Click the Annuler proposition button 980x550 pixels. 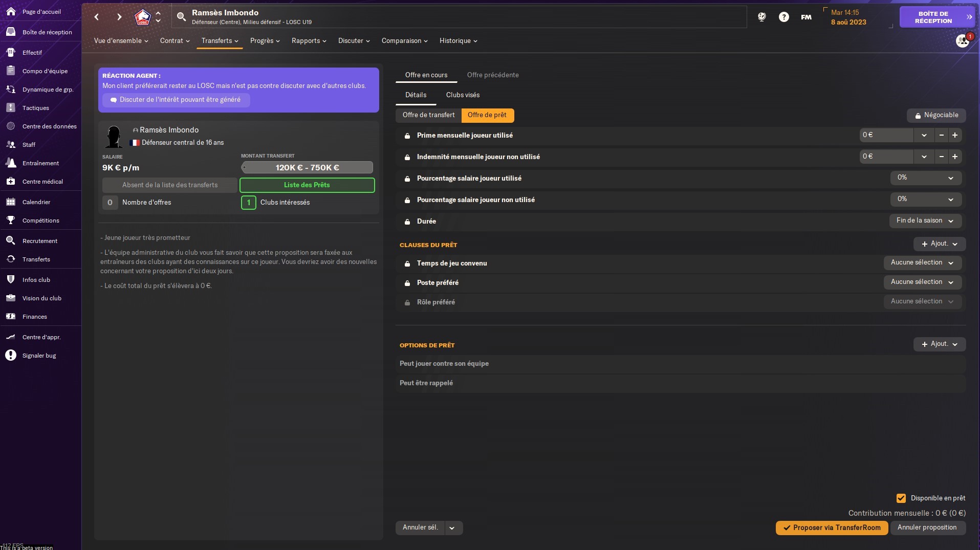(x=927, y=527)
